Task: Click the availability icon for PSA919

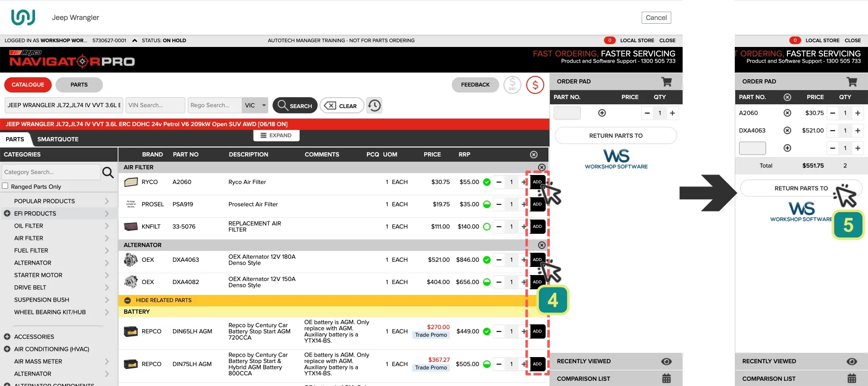Action: (x=487, y=204)
